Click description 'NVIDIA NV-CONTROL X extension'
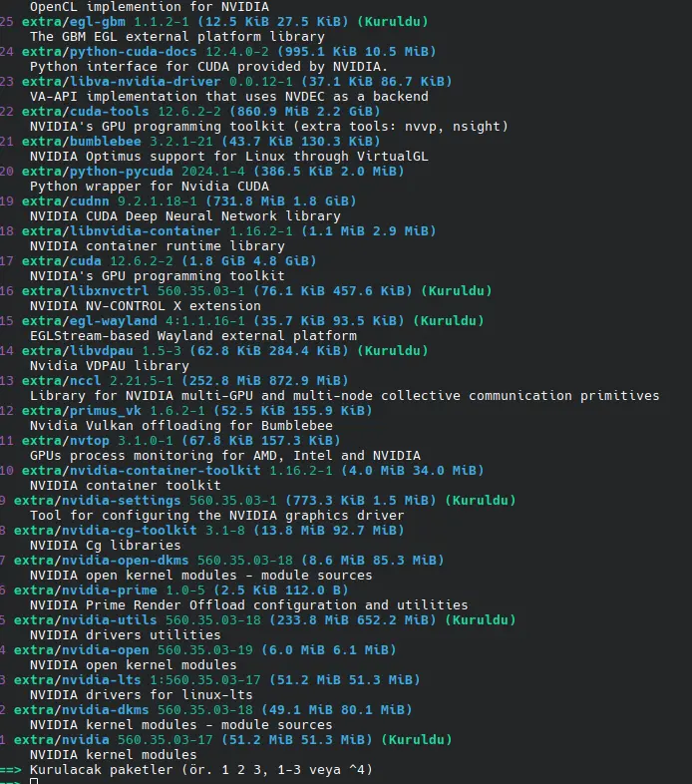Viewport: 692px width, 784px height. click(x=146, y=306)
